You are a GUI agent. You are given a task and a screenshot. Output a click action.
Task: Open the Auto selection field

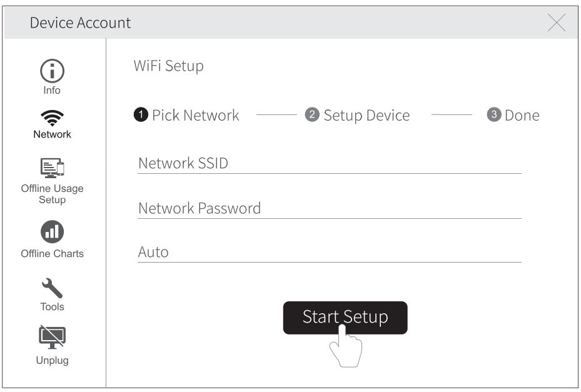[x=329, y=253]
